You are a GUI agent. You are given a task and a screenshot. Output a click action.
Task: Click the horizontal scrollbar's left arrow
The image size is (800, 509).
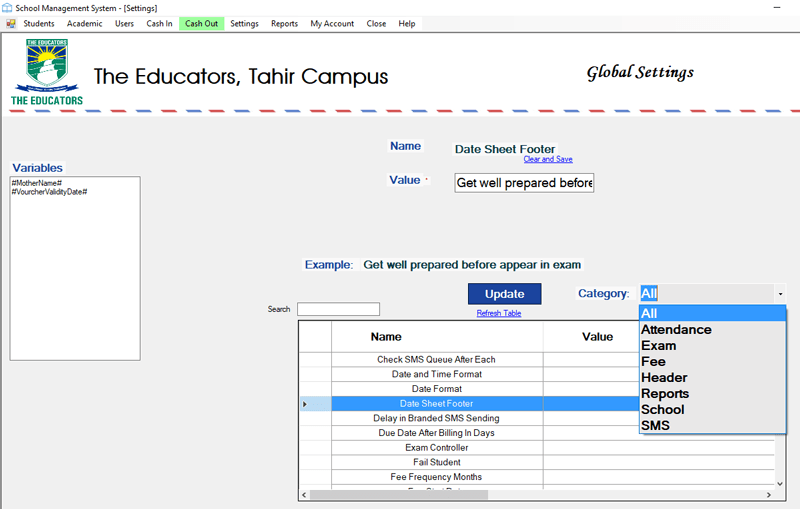[304, 495]
